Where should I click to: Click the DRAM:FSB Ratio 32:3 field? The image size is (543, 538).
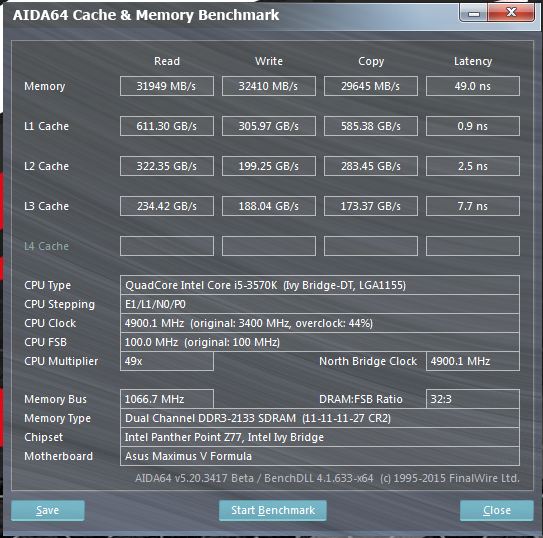[473, 399]
